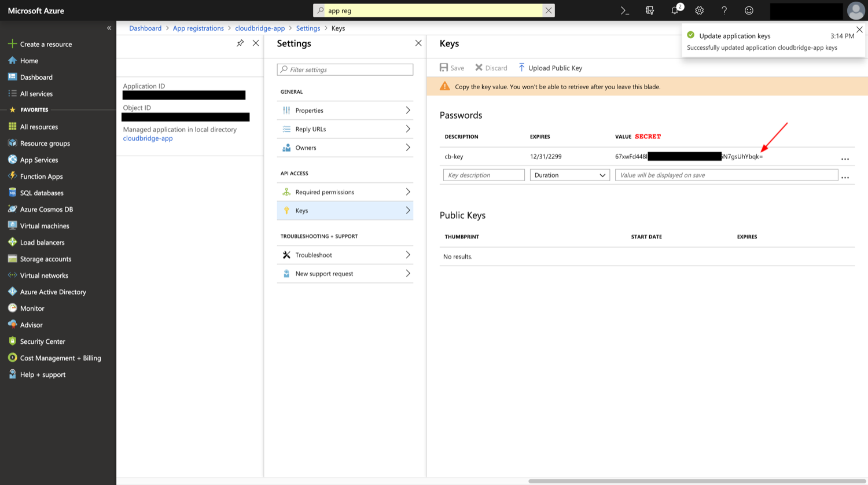Click Settings breadcrumb link
Image resolution: width=868 pixels, height=485 pixels.
click(308, 28)
